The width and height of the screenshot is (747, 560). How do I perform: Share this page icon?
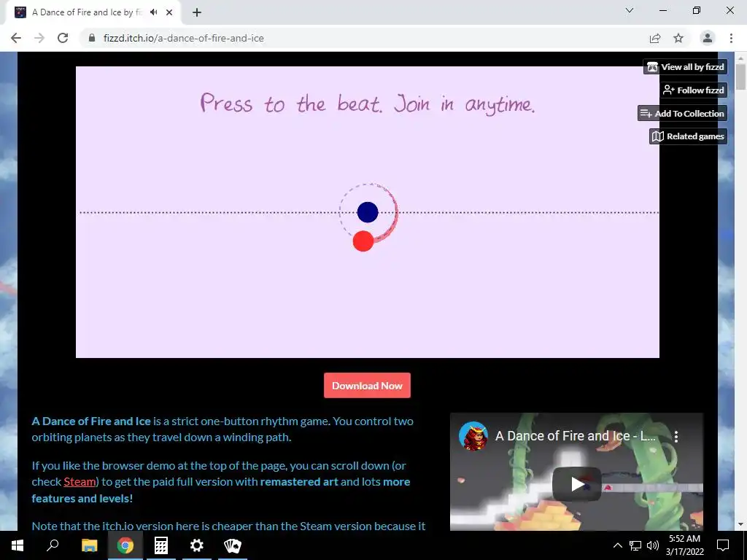pyautogui.click(x=655, y=38)
